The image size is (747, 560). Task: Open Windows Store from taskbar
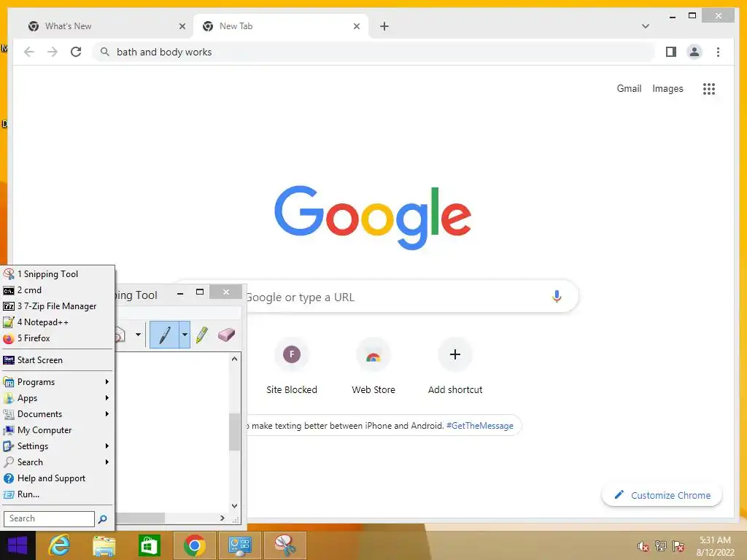[149, 545]
